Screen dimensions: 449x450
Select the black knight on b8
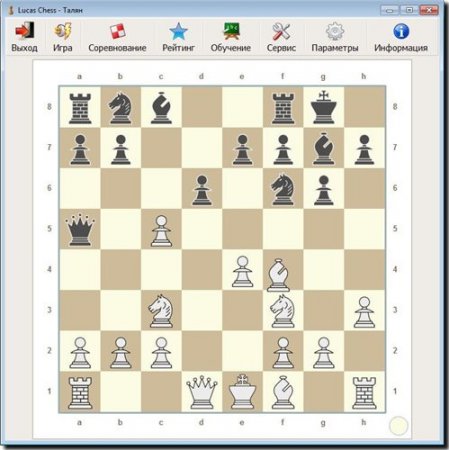click(x=120, y=108)
